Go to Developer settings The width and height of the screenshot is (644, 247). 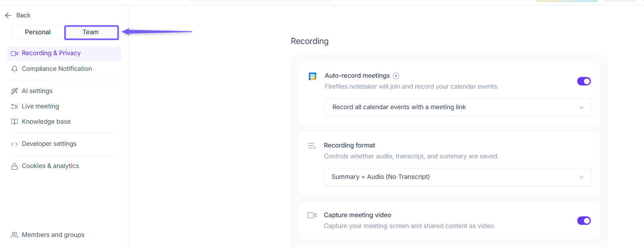tap(49, 144)
